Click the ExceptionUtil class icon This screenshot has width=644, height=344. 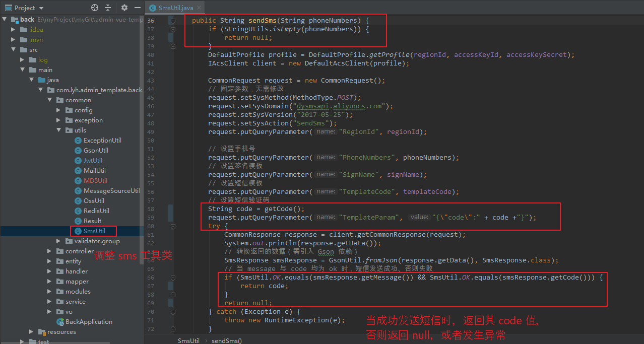[x=78, y=141]
